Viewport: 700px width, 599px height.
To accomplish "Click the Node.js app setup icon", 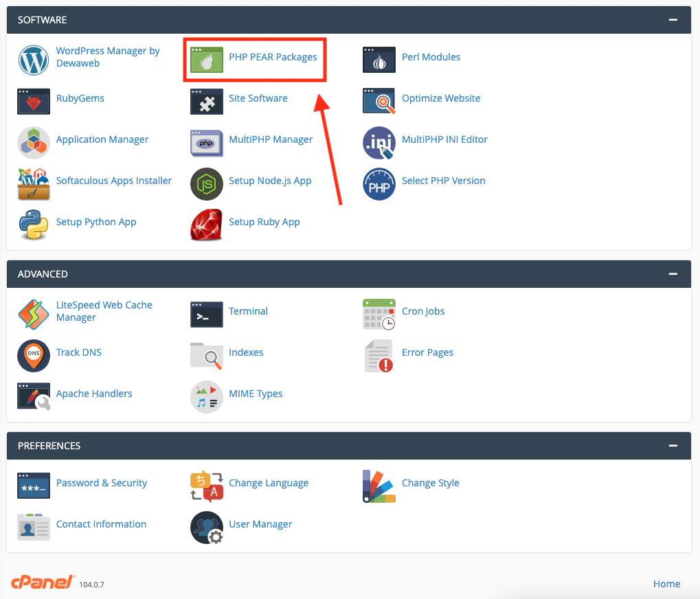I will point(207,184).
